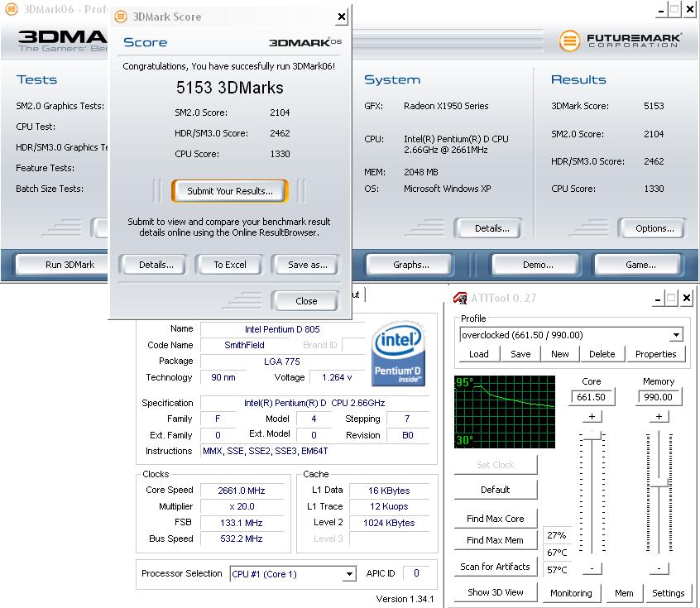Click Find Max Mem
The height and width of the screenshot is (608, 700).
(x=495, y=540)
